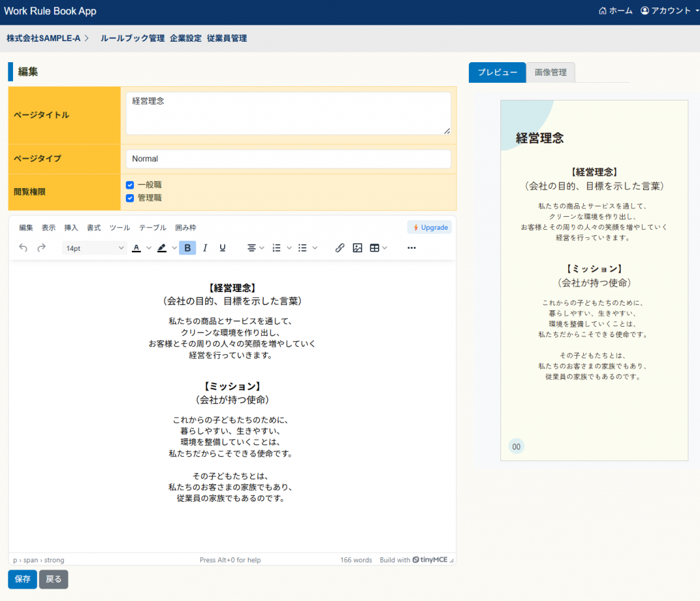Screen dimensions: 700x601
Task: Click the ページタイトル text field
Action: (x=288, y=113)
